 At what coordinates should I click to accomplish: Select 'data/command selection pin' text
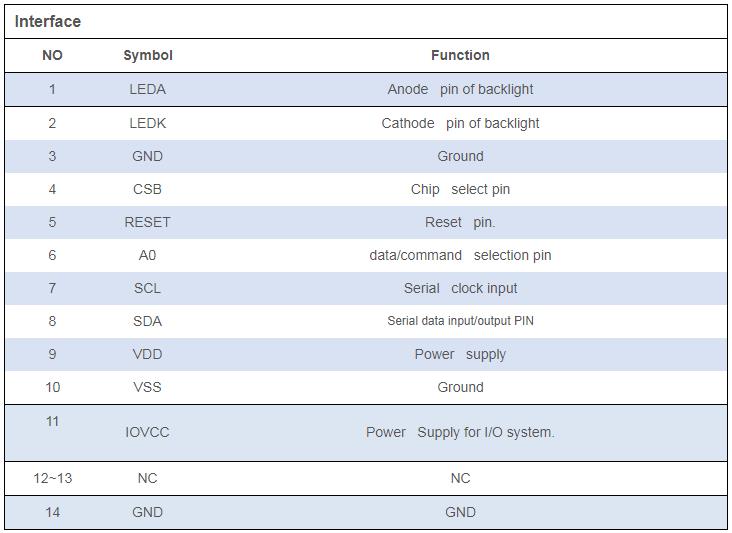click(x=460, y=255)
